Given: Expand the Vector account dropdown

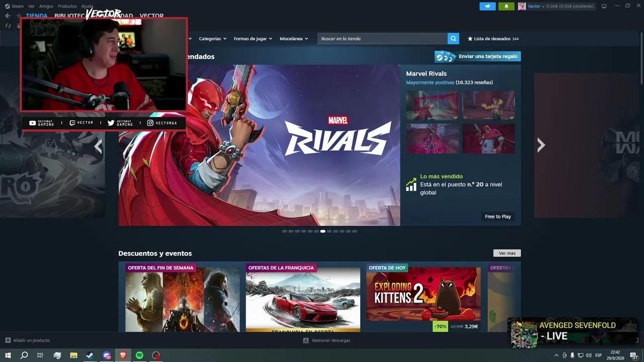Looking at the screenshot, I should 536,6.
